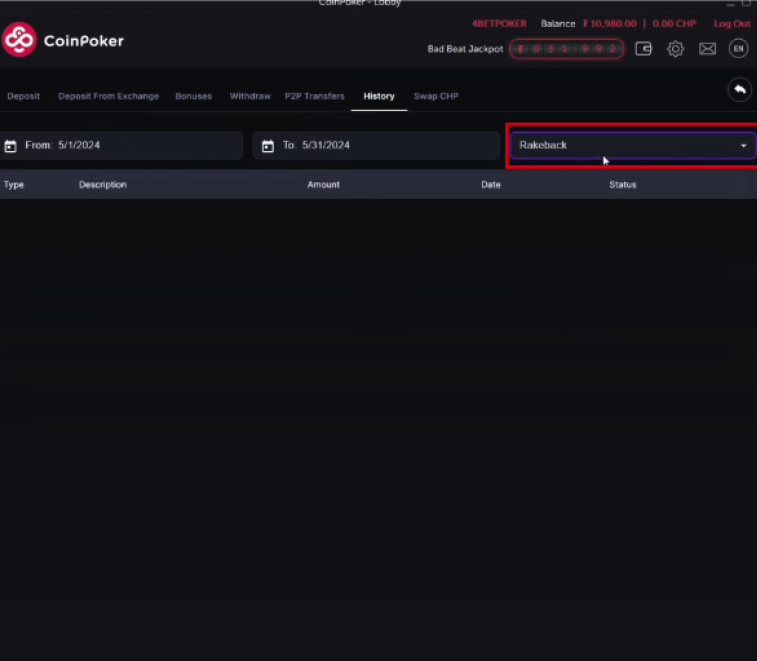Viewport: 757px width, 661px height.
Task: Select the Swap CHP tab
Action: pyautogui.click(x=436, y=97)
